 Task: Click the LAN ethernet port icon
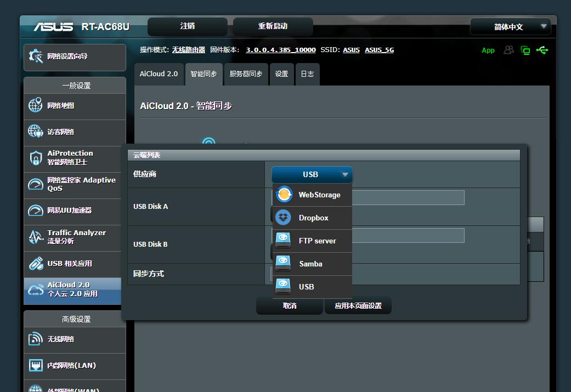coord(35,365)
